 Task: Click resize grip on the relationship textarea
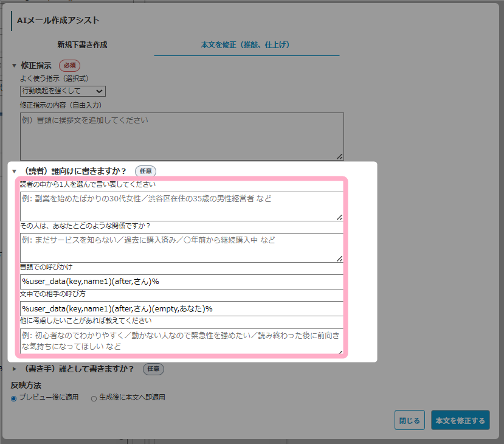click(339, 258)
